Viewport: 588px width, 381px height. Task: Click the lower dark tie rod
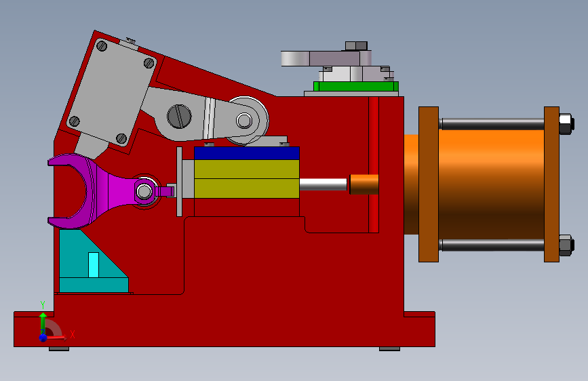492,245
